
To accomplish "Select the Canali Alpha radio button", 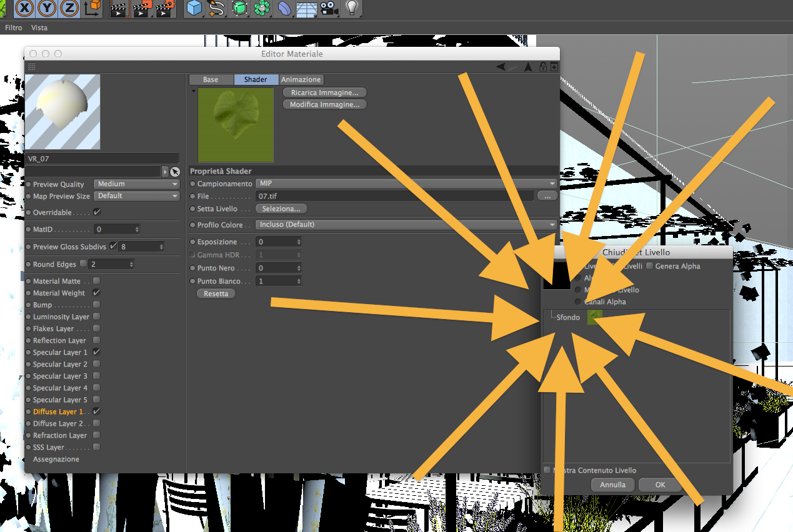I will pyautogui.click(x=578, y=302).
